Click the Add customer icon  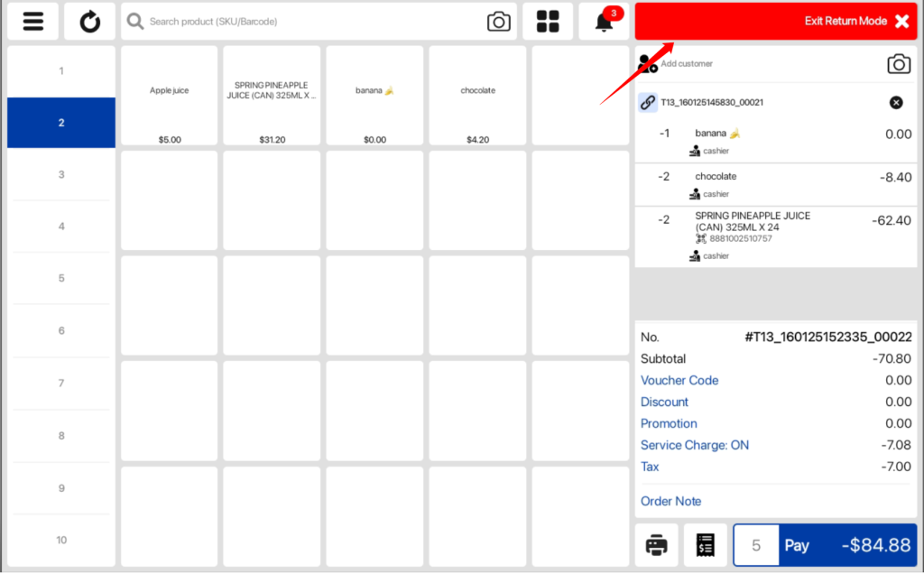(x=648, y=64)
